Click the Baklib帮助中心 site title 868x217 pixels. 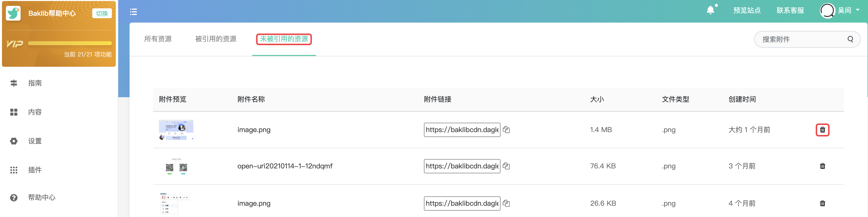[x=52, y=13]
